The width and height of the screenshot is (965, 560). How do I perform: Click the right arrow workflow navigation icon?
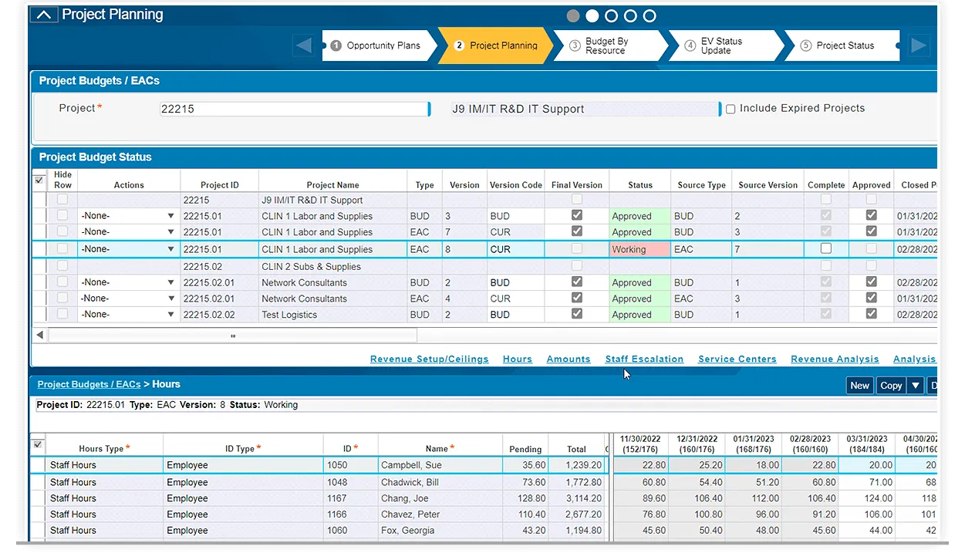click(x=918, y=46)
